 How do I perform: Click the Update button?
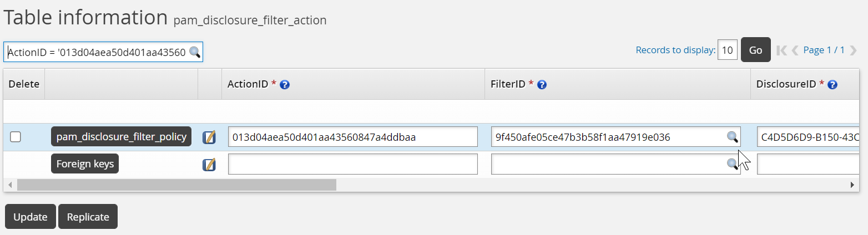point(31,217)
